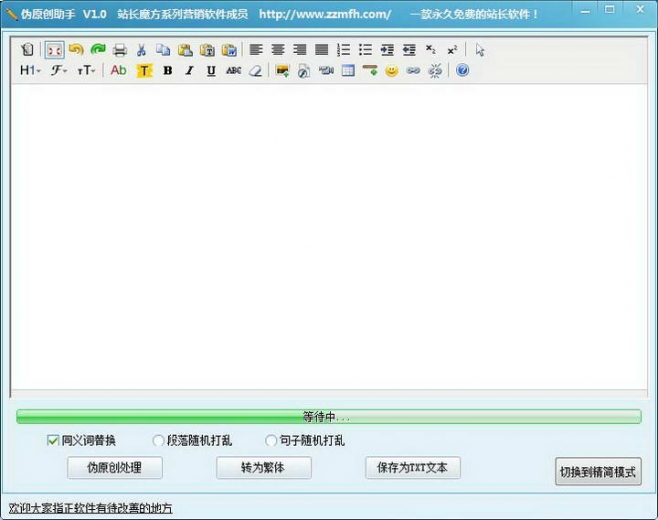The width and height of the screenshot is (658, 520).
Task: Open the blue help question-mark icon
Action: click(x=462, y=70)
